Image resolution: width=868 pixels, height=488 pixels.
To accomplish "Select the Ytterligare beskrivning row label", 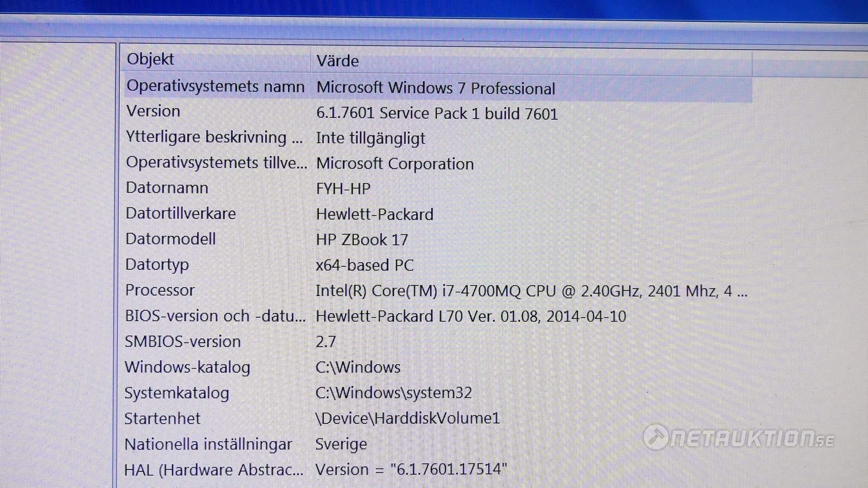I will [214, 137].
